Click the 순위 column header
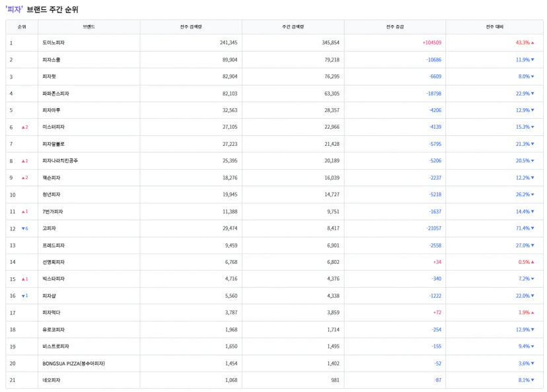The width and height of the screenshot is (547, 392). coord(22,27)
